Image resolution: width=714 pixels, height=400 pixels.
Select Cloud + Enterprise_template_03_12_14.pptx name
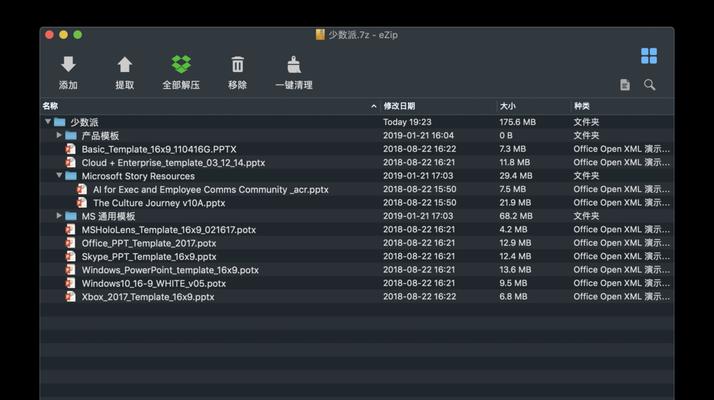point(173,163)
